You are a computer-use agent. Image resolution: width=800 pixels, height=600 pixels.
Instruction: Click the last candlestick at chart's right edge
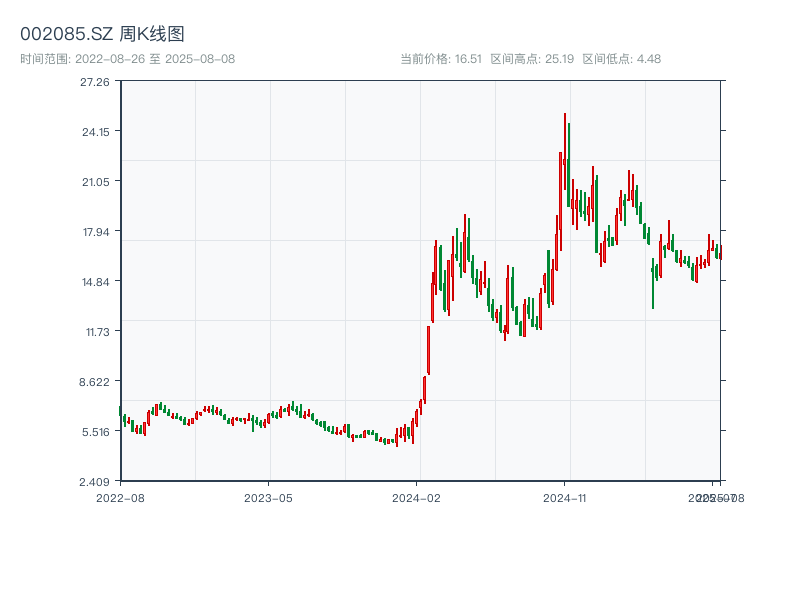(719, 252)
